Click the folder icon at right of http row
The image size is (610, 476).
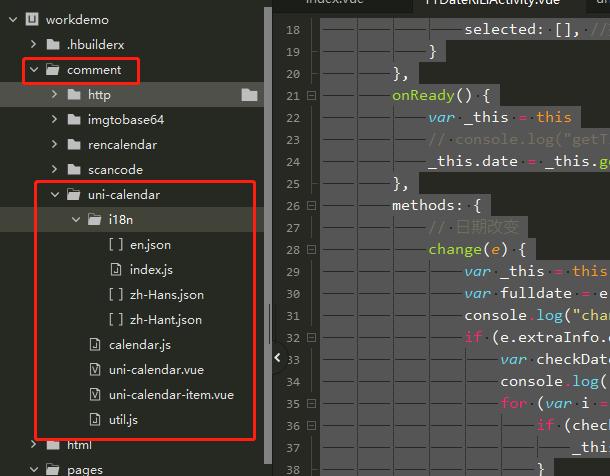249,95
